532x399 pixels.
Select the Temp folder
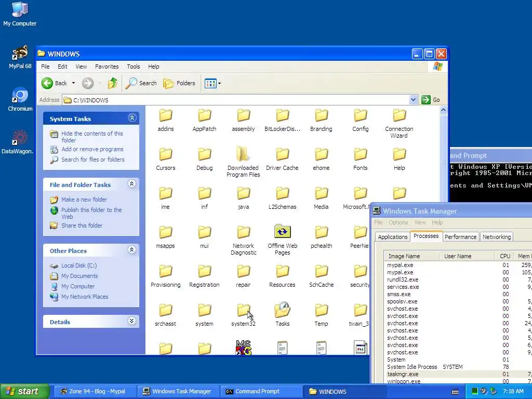point(321,315)
